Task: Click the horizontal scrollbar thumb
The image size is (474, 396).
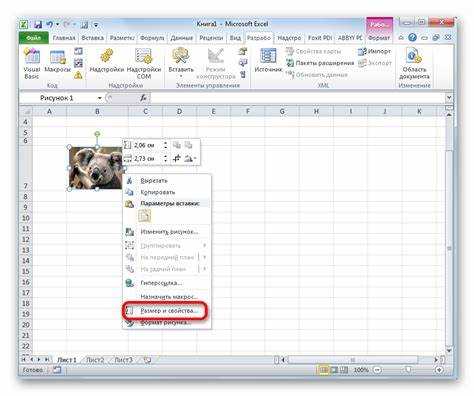Action: (x=353, y=360)
